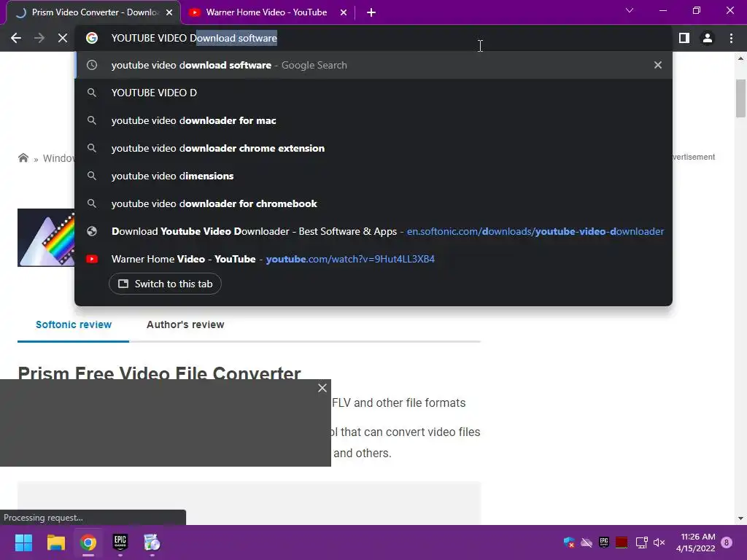Close the gray overlay ad panel
747x560 pixels.
click(322, 388)
